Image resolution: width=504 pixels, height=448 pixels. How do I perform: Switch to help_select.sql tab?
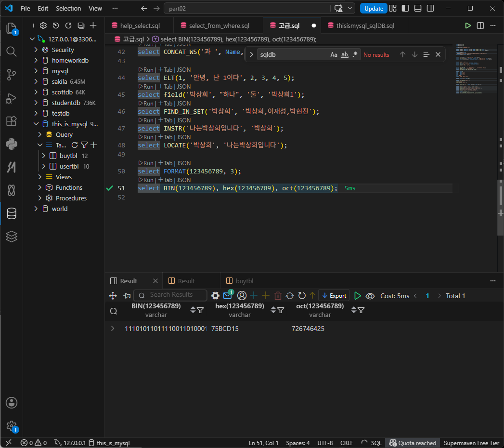139,26
